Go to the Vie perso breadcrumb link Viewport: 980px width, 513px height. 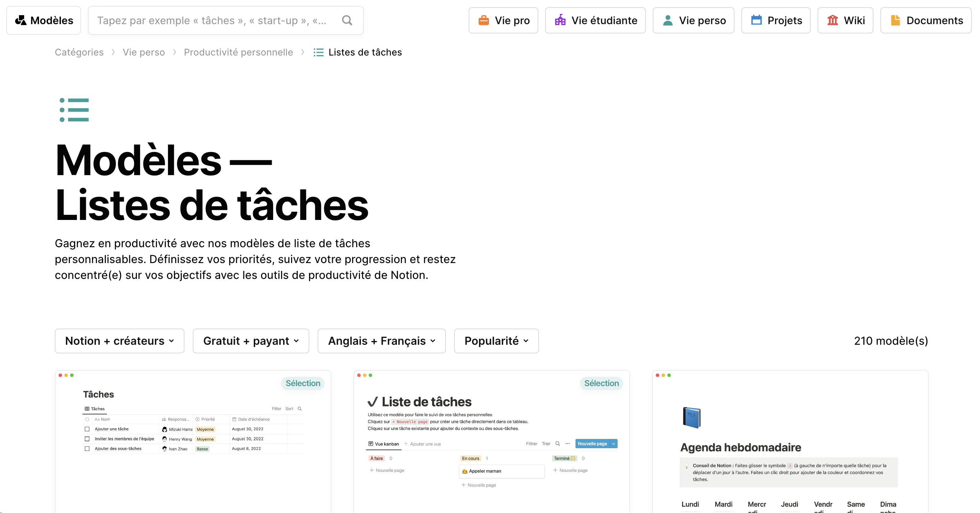(x=144, y=52)
